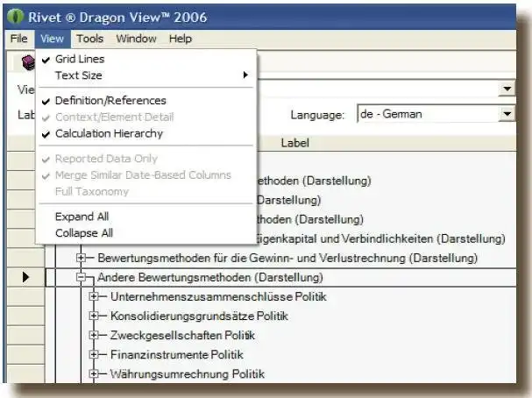Select 'Währungsumrechnung Politik' row

188,374
